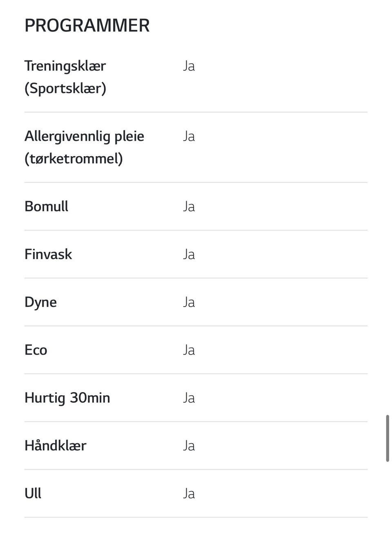
Task: Click the Ja value beside Allergivennlig pleie
Action: coord(189,136)
